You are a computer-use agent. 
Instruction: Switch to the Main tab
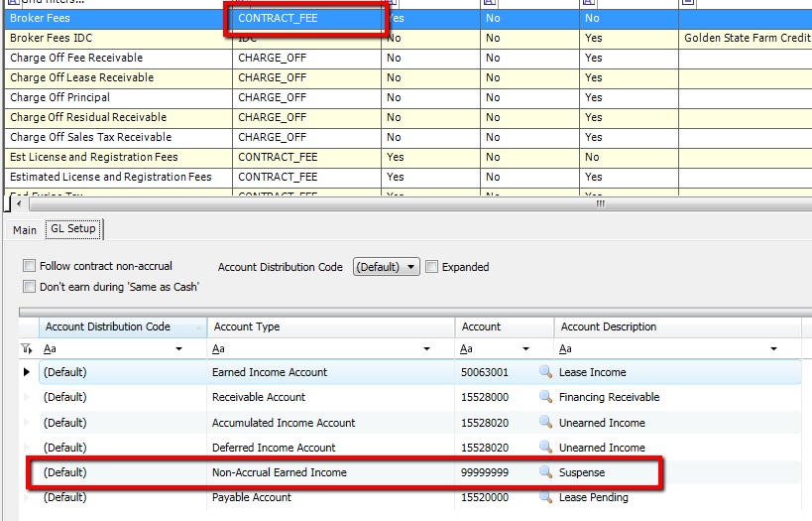tap(25, 230)
